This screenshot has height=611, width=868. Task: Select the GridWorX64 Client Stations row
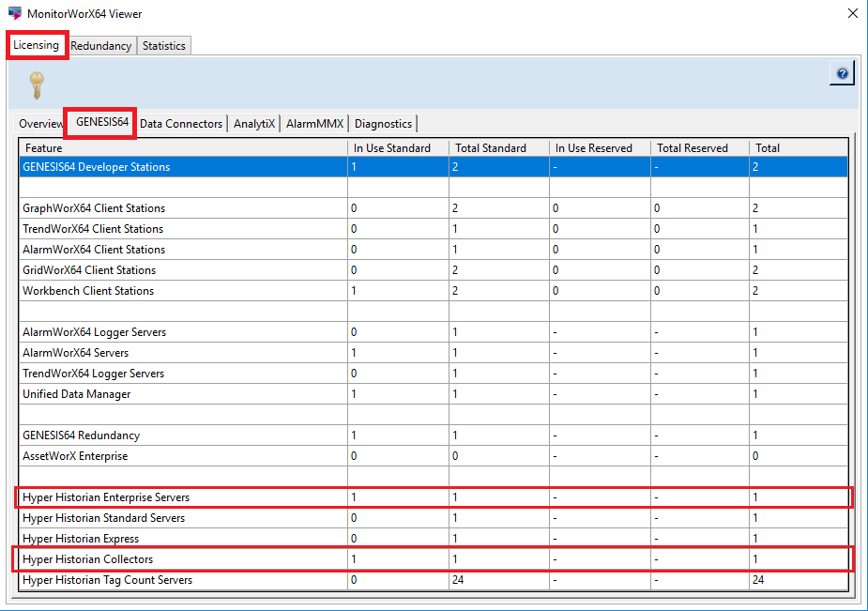pos(434,270)
